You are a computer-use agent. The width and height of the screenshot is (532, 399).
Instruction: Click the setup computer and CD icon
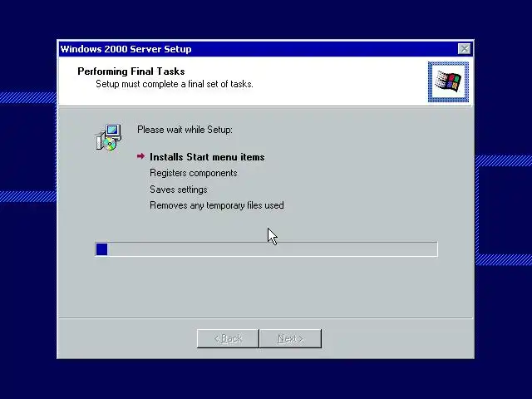coord(109,137)
